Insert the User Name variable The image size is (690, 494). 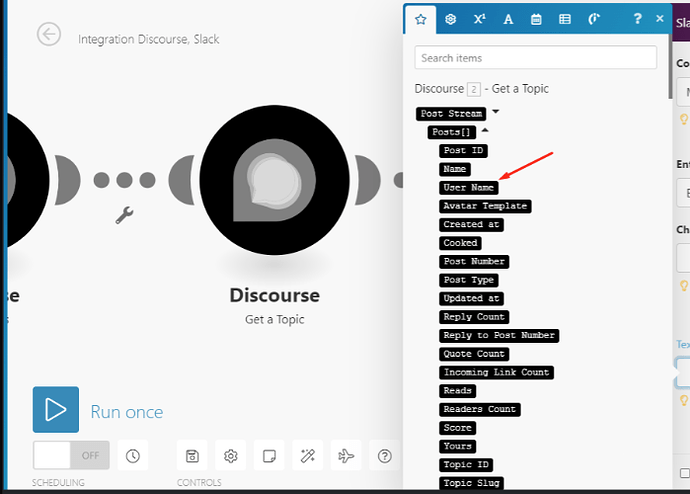tap(469, 187)
